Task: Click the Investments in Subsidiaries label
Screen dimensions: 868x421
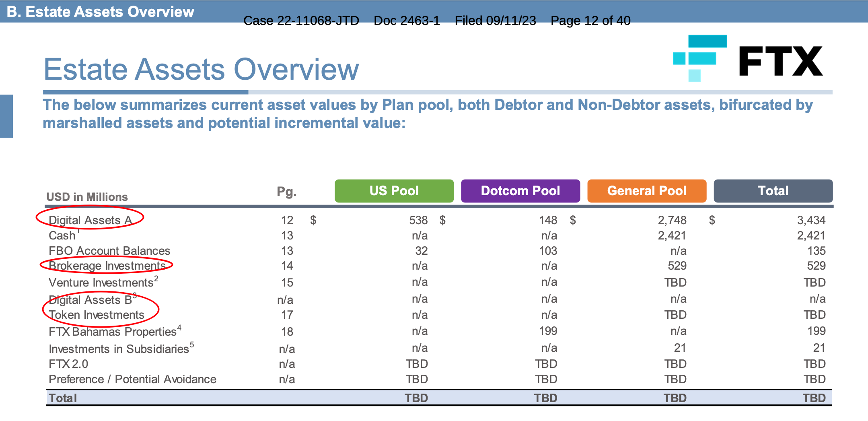Action: tap(119, 349)
